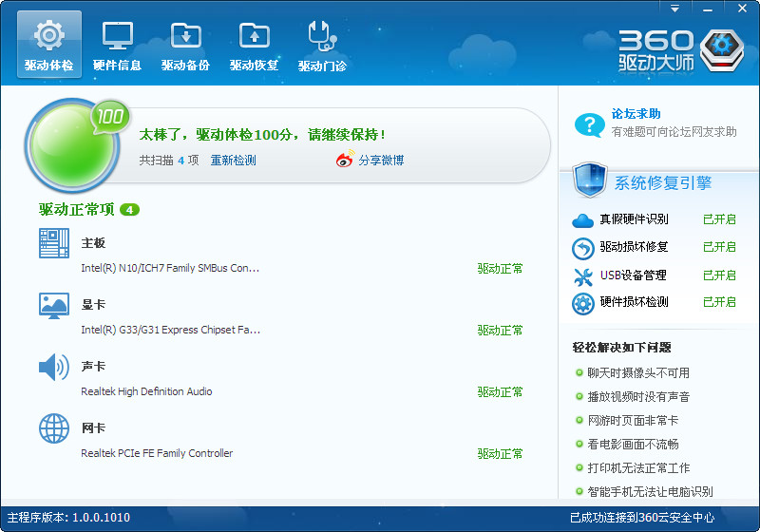Close the 360驱动大师 window
Screen dimensions: 760x532
743,9
